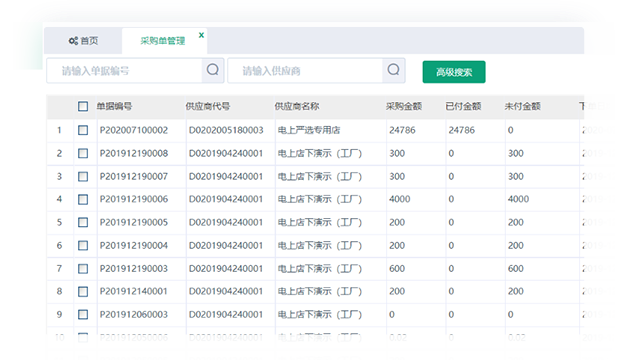The width and height of the screenshot is (640, 360).
Task: Click purchase amount 24786 in row 1
Action: (402, 130)
